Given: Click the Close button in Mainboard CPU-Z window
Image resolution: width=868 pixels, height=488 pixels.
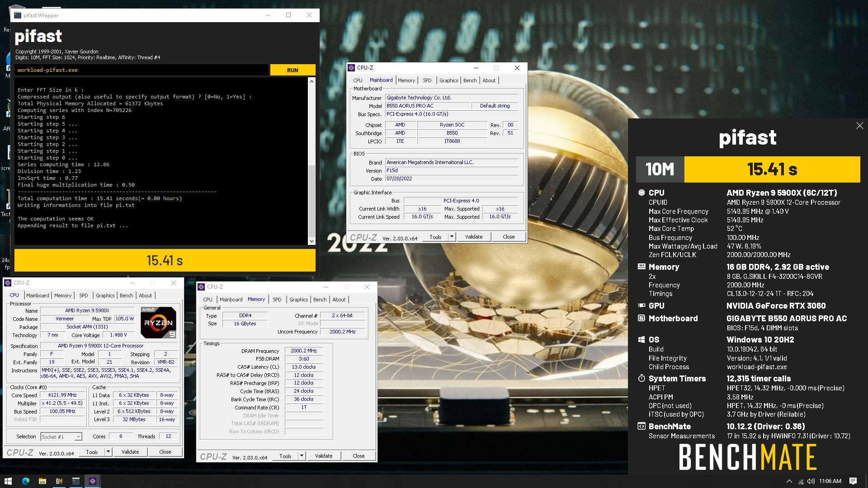Looking at the screenshot, I should pyautogui.click(x=509, y=237).
